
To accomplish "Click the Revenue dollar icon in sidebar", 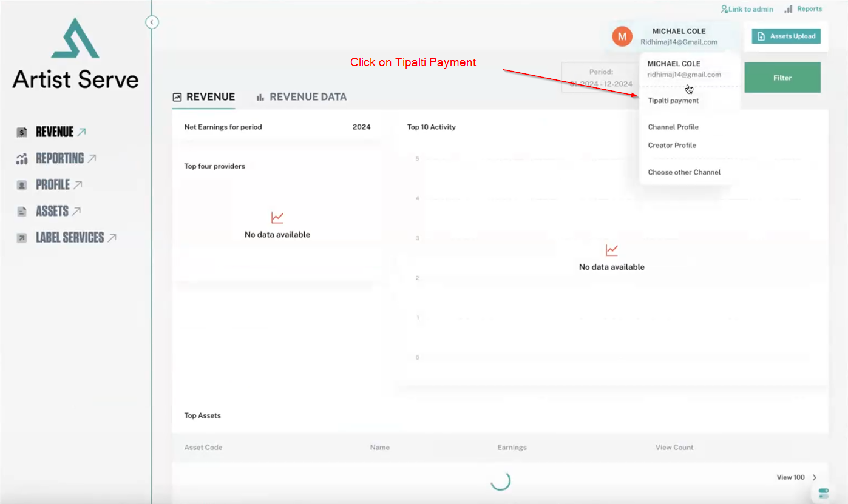I will [x=22, y=132].
